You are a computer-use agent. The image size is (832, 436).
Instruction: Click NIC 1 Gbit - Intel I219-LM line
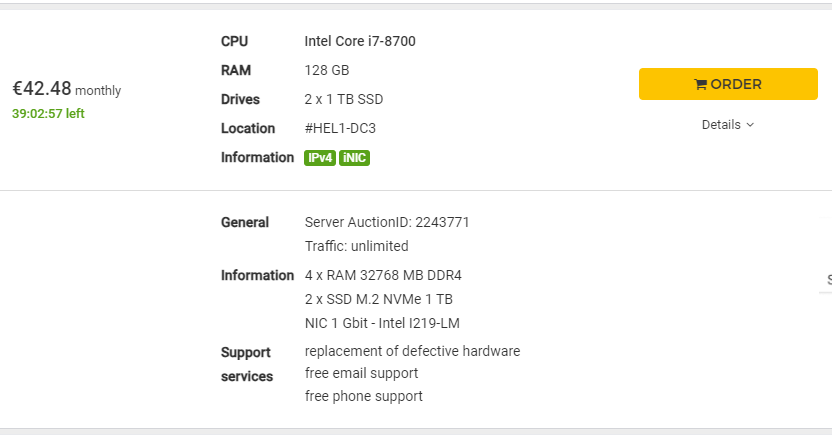click(382, 323)
